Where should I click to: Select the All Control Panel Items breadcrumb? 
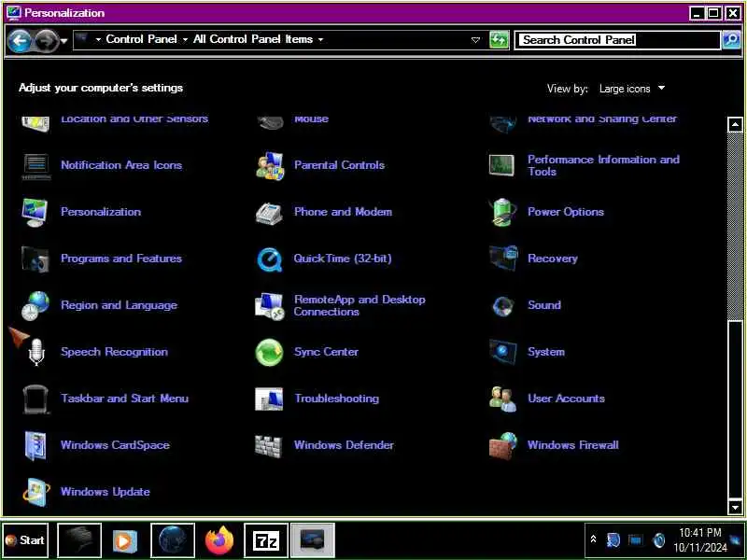click(x=253, y=39)
